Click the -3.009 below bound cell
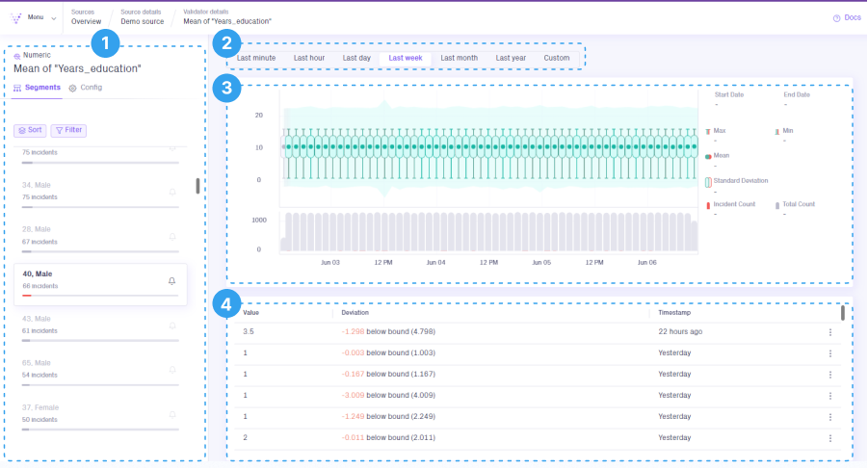 point(388,395)
